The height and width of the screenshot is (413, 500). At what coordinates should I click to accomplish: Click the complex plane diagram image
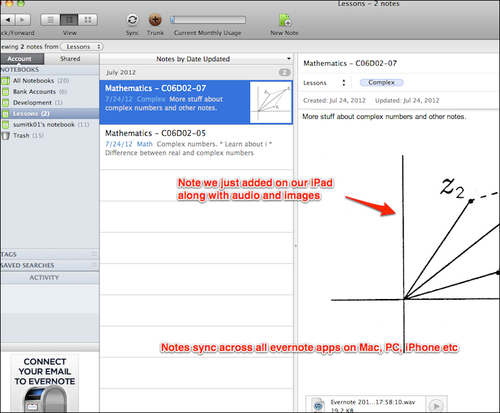(415, 253)
